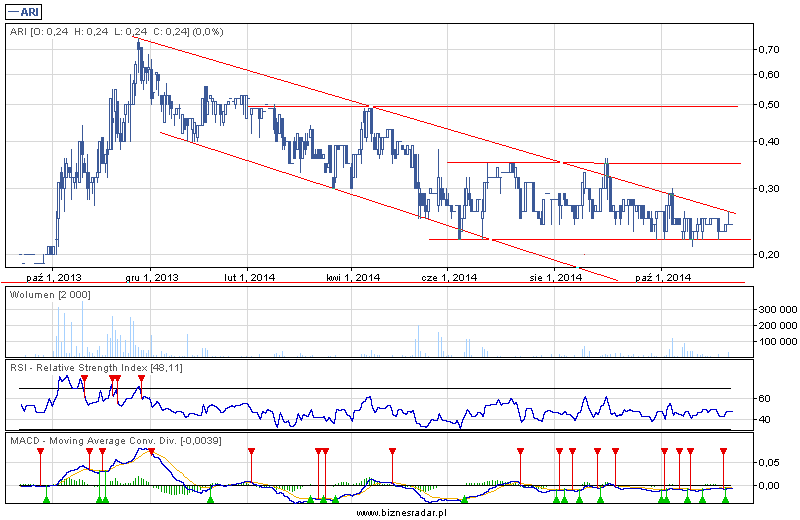
Task: Click the rightmost green buy marker in the MACD panel
Action: pyautogui.click(x=726, y=499)
